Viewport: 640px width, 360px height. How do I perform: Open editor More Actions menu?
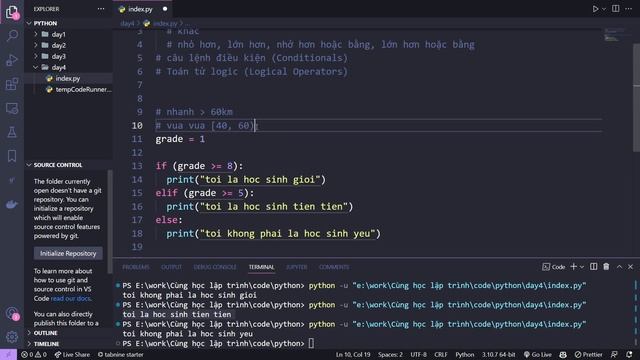point(629,9)
